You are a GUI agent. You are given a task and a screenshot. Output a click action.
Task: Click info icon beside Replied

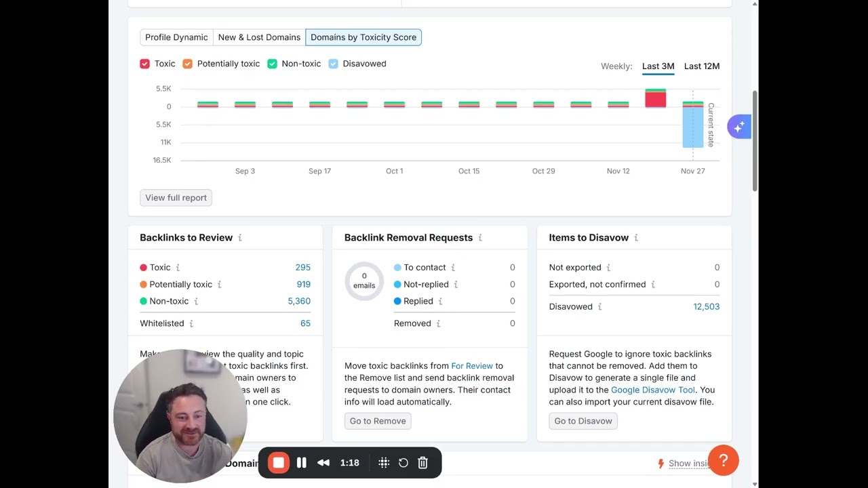click(440, 302)
